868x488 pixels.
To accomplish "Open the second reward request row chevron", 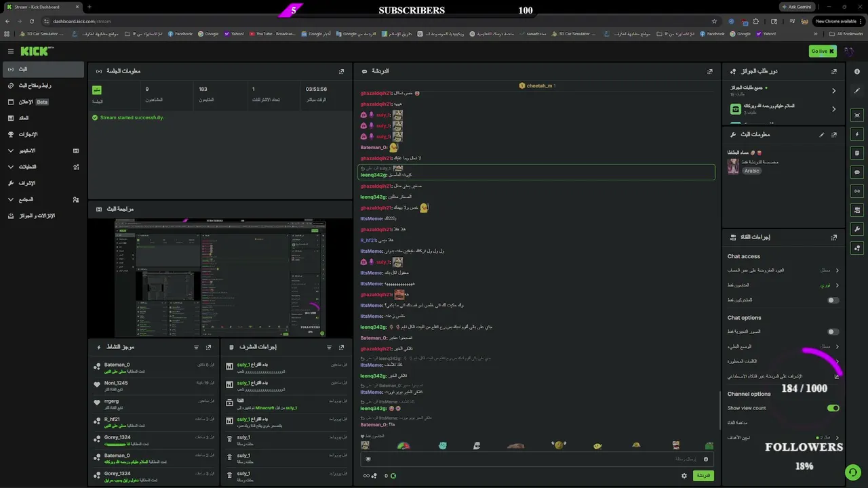I will [x=834, y=109].
